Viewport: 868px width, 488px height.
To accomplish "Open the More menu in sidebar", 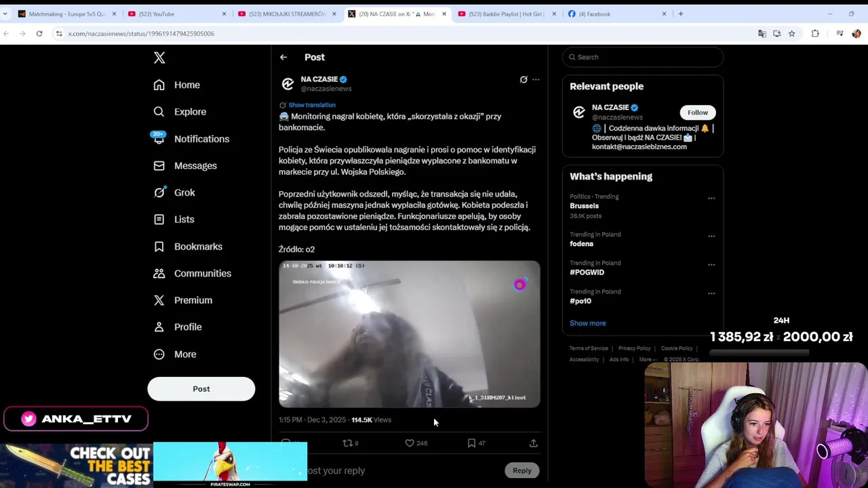I will (175, 354).
